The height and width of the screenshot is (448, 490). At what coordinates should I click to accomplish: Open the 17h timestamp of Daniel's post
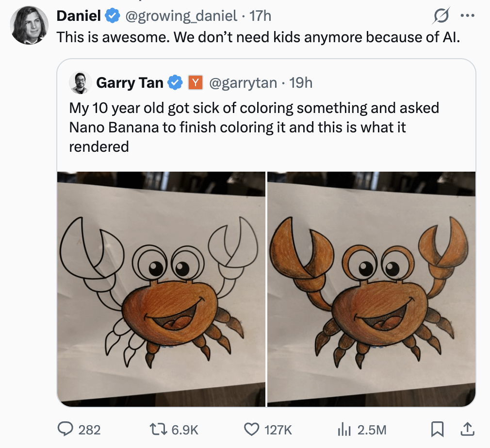[x=260, y=16]
